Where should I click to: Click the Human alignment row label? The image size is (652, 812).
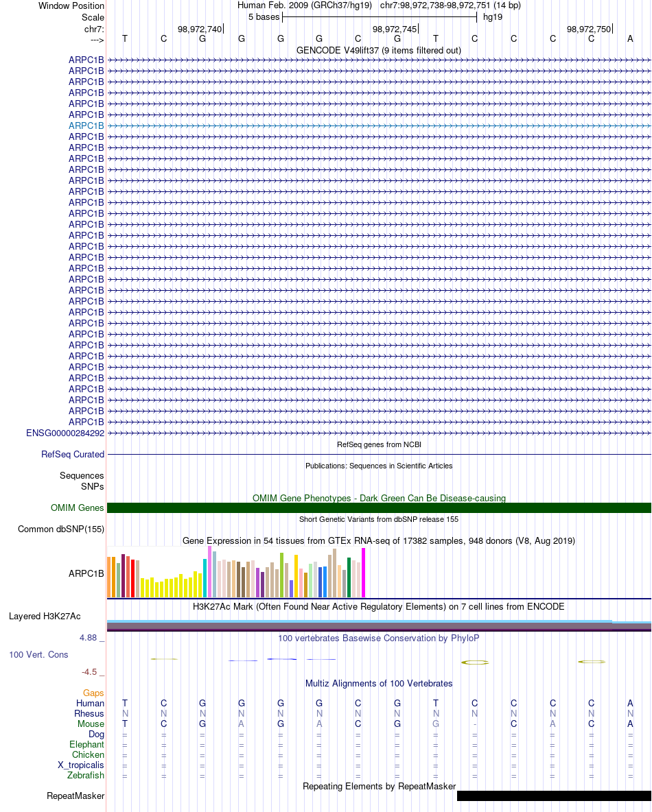pyautogui.click(x=90, y=703)
